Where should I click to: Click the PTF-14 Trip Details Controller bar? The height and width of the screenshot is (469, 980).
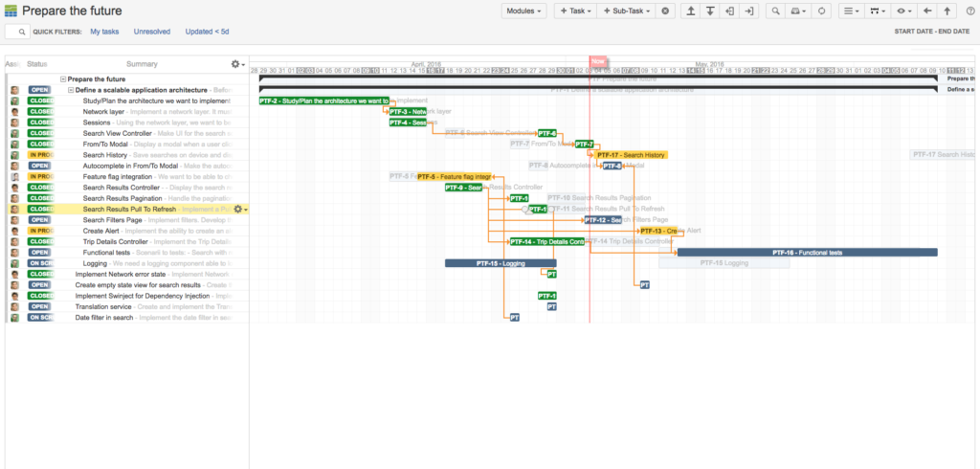tap(546, 241)
